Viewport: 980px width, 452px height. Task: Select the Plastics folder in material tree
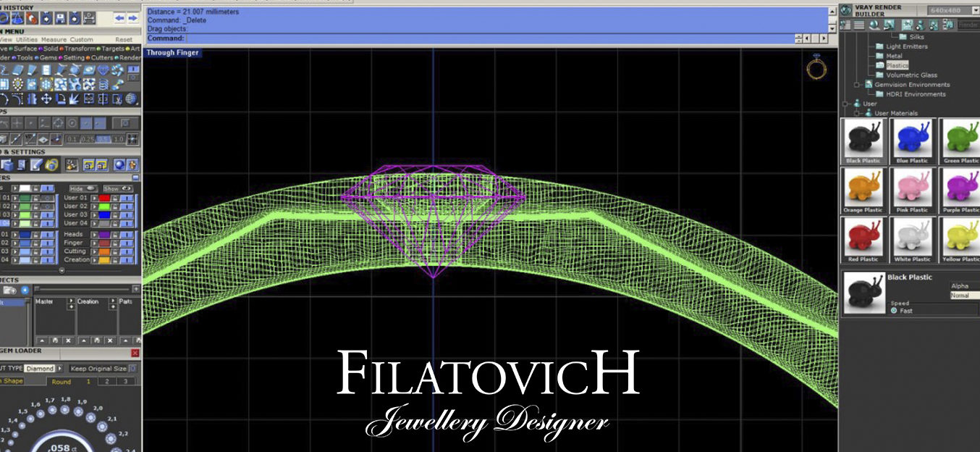pyautogui.click(x=897, y=65)
